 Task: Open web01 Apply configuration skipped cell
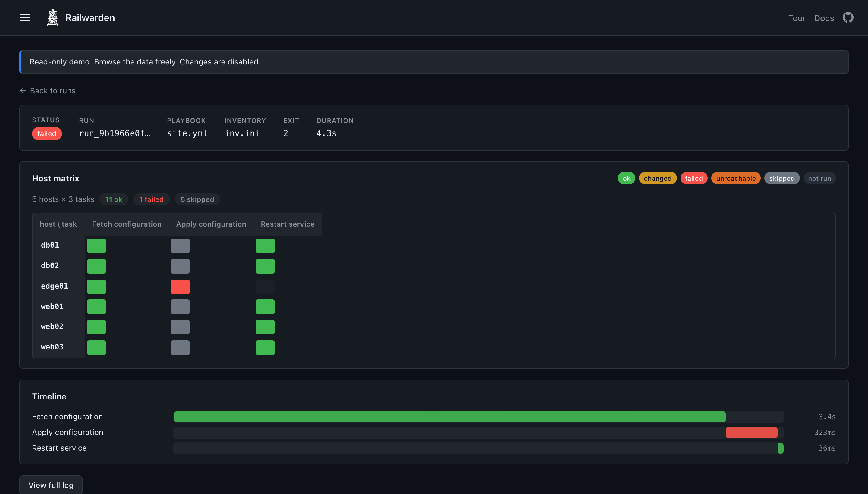(x=180, y=307)
